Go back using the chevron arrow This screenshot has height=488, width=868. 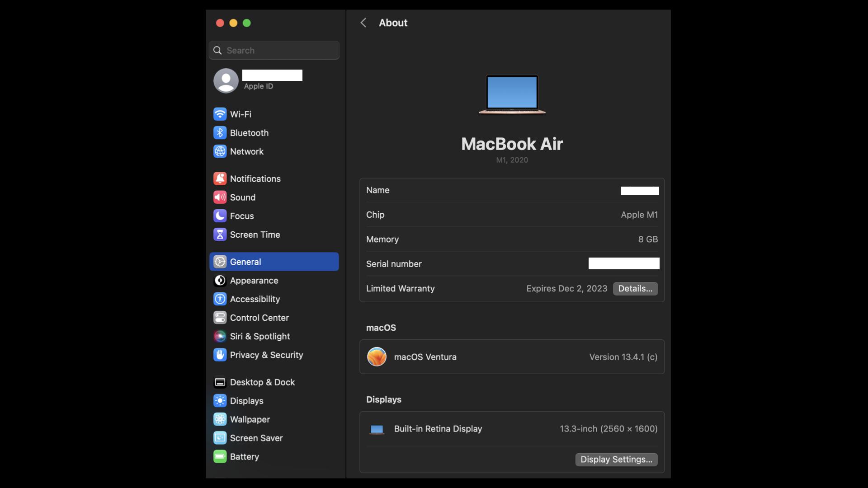click(363, 23)
